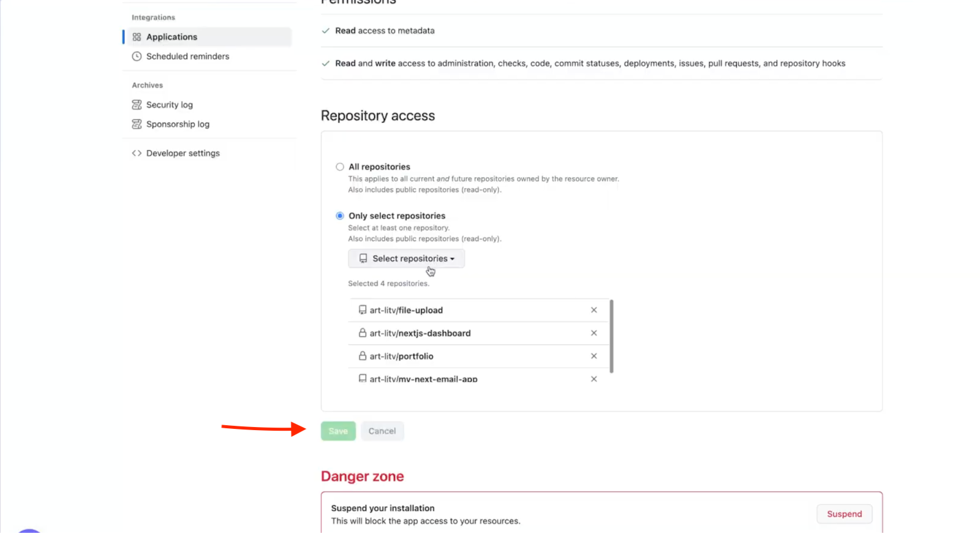This screenshot has width=980, height=533.
Task: Open the Select repositories dropdown
Action: pyautogui.click(x=406, y=259)
